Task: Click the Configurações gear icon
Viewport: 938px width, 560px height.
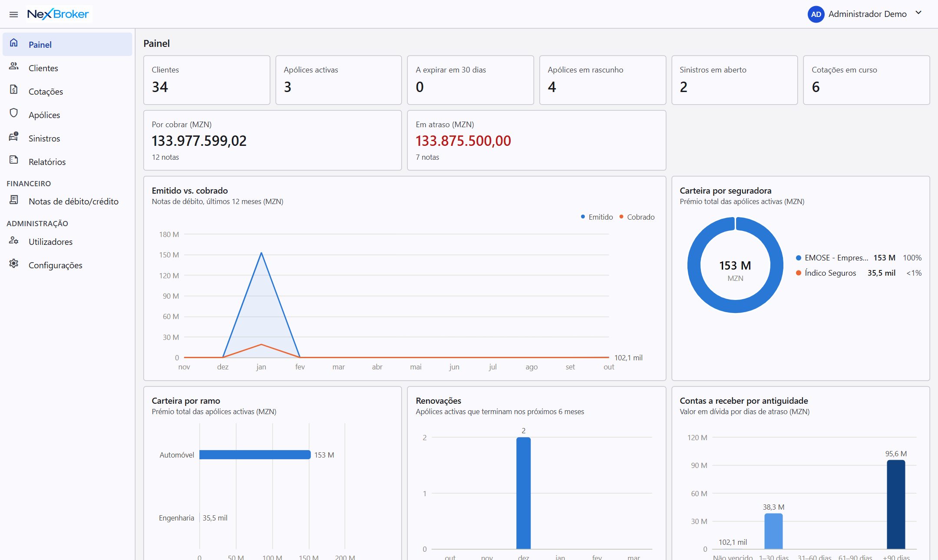Action: click(14, 264)
